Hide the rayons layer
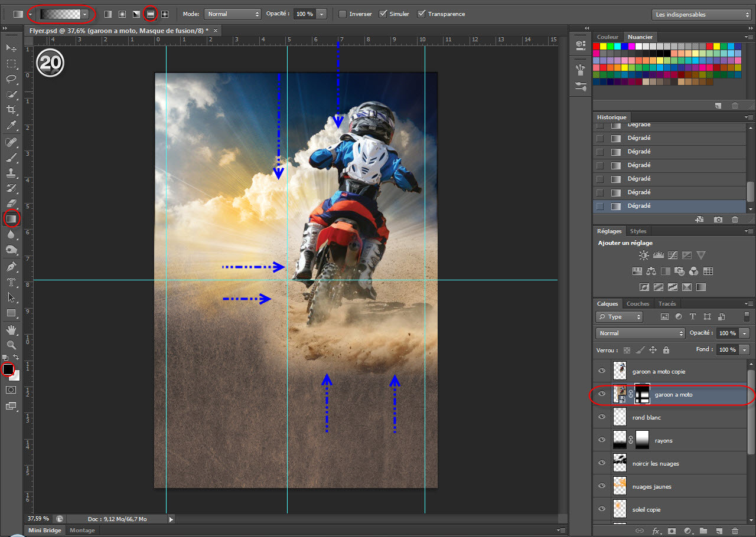 (602, 440)
